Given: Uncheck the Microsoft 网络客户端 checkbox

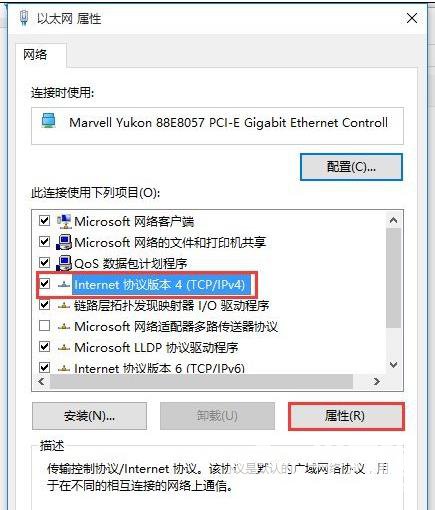Looking at the screenshot, I should click(45, 221).
